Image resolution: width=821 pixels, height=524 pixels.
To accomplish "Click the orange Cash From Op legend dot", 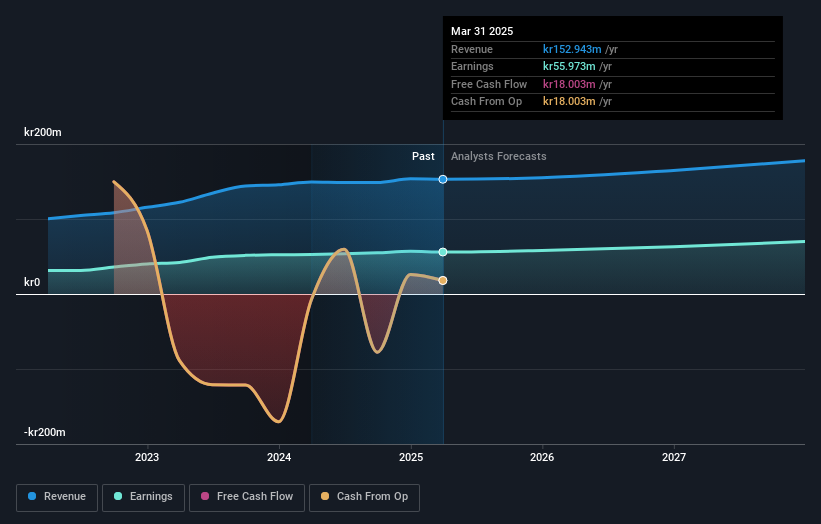I will [x=325, y=496].
